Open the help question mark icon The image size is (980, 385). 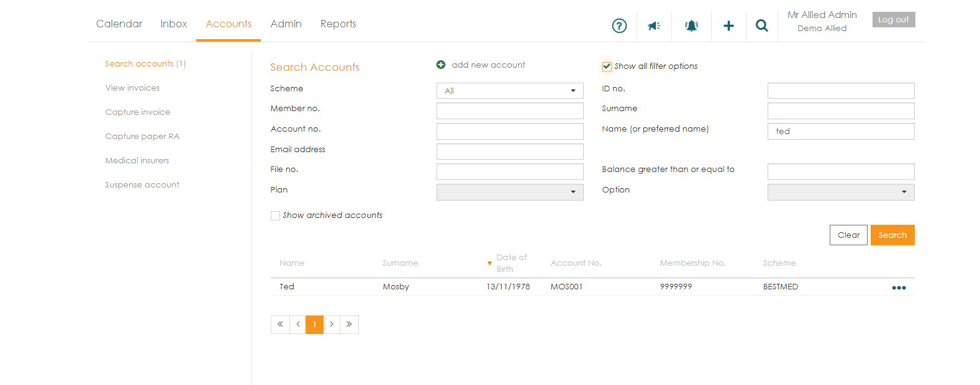[x=619, y=25]
